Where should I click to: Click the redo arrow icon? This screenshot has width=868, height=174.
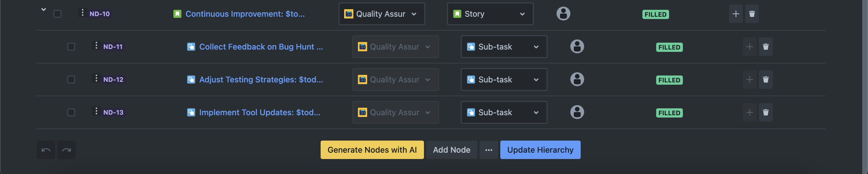pos(66,150)
